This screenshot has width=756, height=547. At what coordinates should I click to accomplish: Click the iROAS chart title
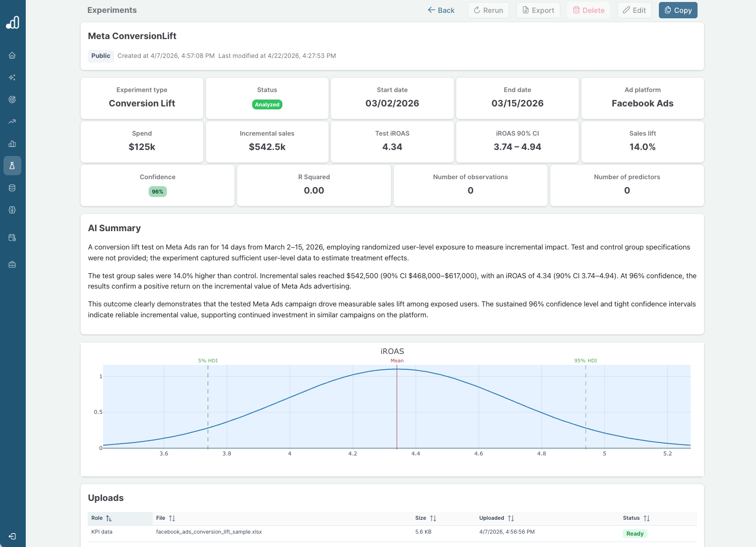[x=392, y=351]
